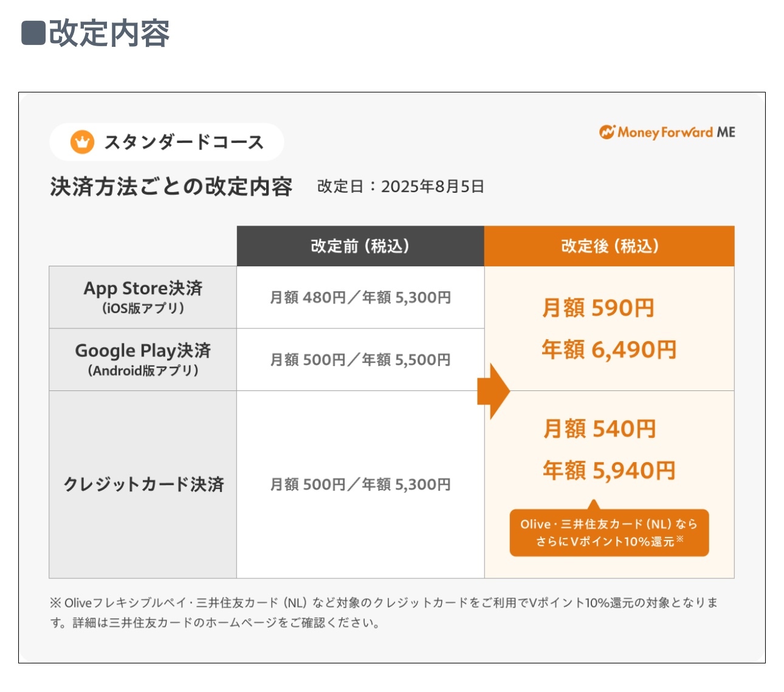Click the 改定前（税込） column header
This screenshot has height=692, width=784.
(x=360, y=246)
